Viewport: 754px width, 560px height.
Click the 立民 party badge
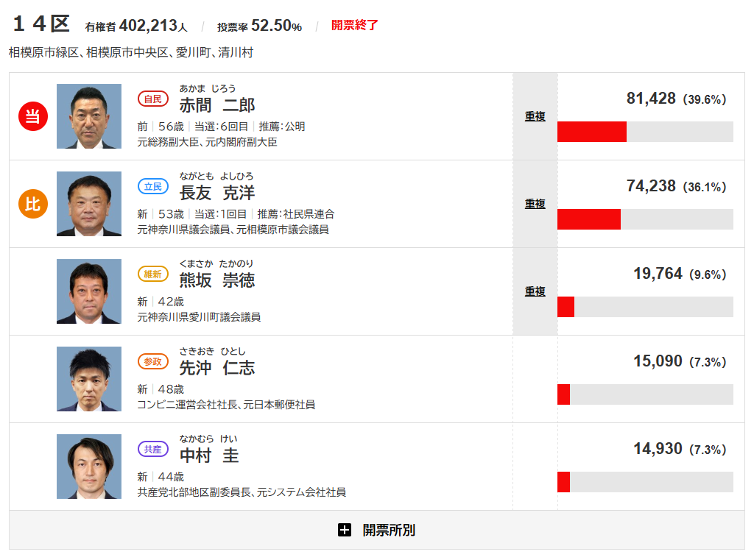[153, 186]
